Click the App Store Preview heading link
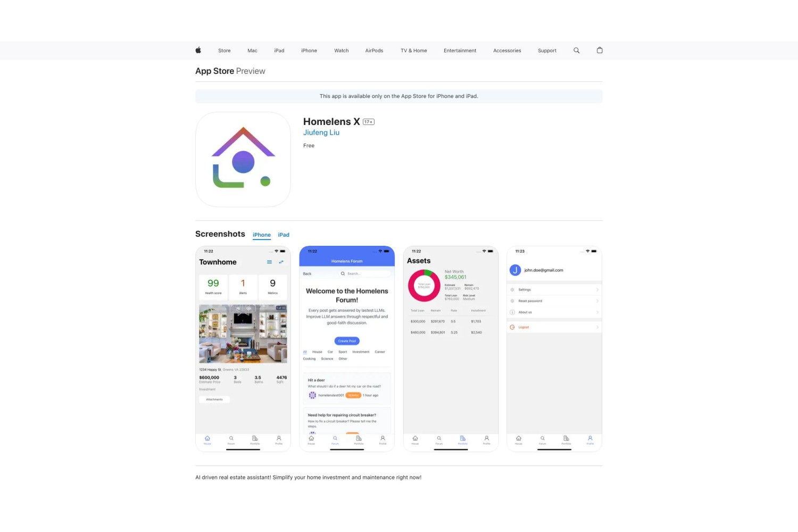This screenshot has width=798, height=532. coord(230,71)
